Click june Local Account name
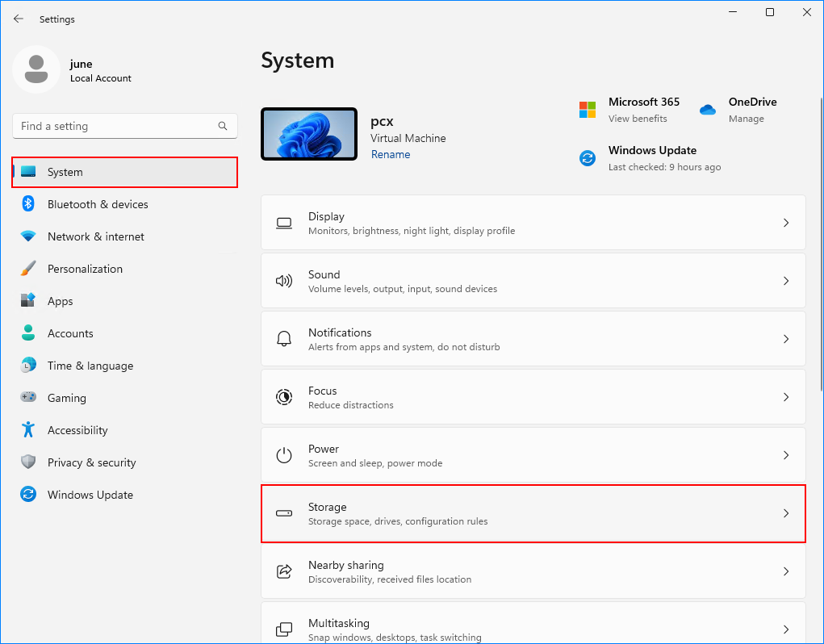Viewport: 824px width, 644px height. point(100,70)
